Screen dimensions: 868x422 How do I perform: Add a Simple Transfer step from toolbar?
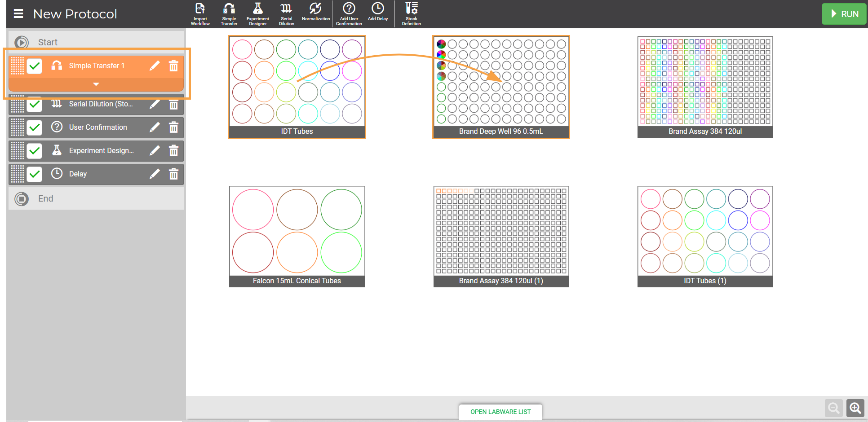point(229,14)
